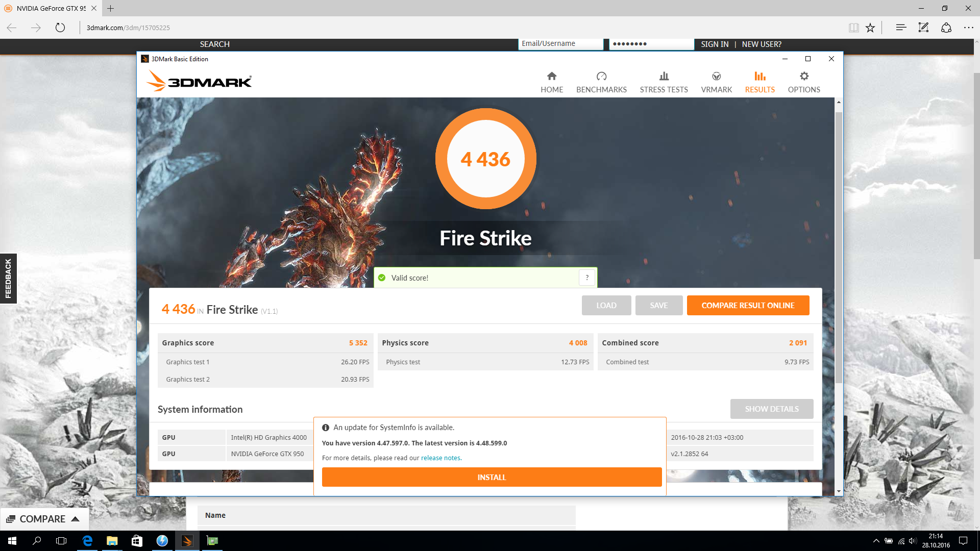Image resolution: width=980 pixels, height=551 pixels.
Task: Click the browser address bar
Action: (x=459, y=28)
